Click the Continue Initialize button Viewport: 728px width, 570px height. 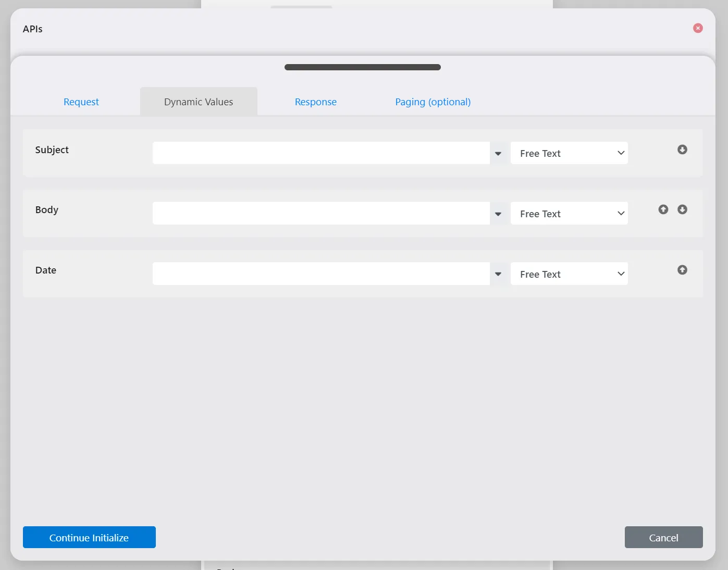coord(89,537)
